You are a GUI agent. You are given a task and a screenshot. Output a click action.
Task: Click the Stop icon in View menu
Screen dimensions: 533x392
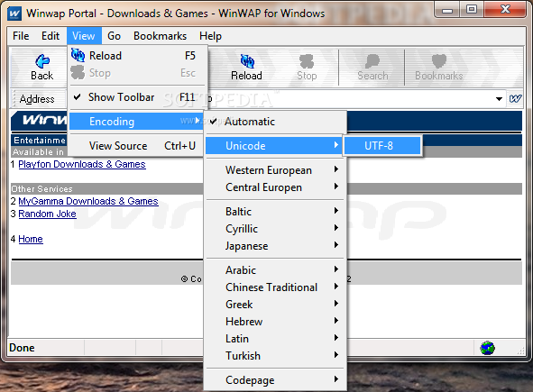78,72
